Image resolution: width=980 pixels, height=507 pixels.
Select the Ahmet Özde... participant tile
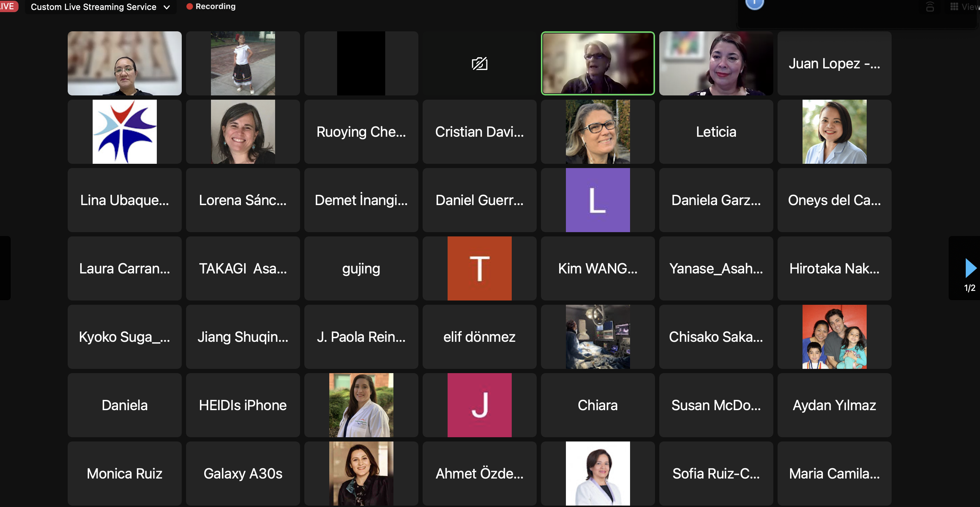[479, 474]
